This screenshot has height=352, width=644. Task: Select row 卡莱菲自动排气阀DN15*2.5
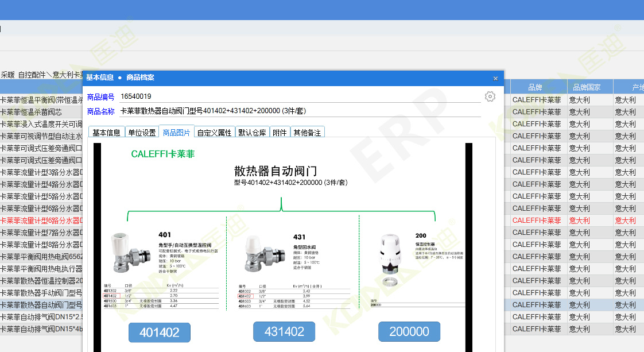click(x=41, y=316)
